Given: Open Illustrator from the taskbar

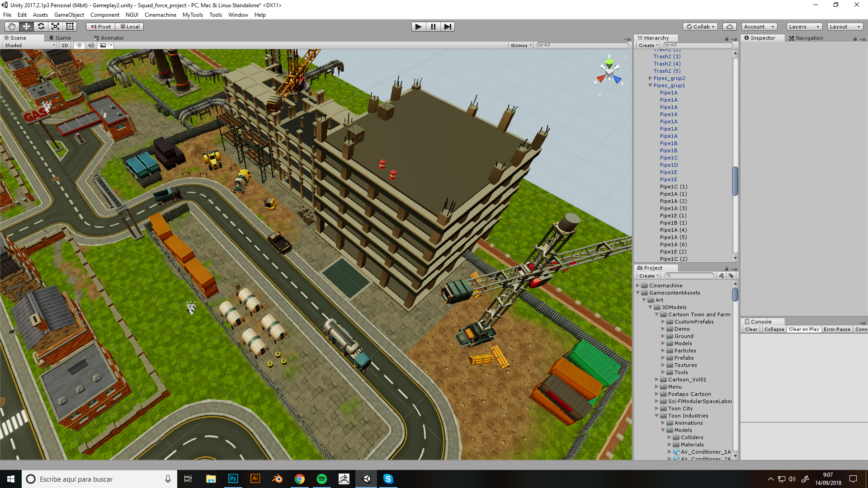Looking at the screenshot, I should [255, 479].
